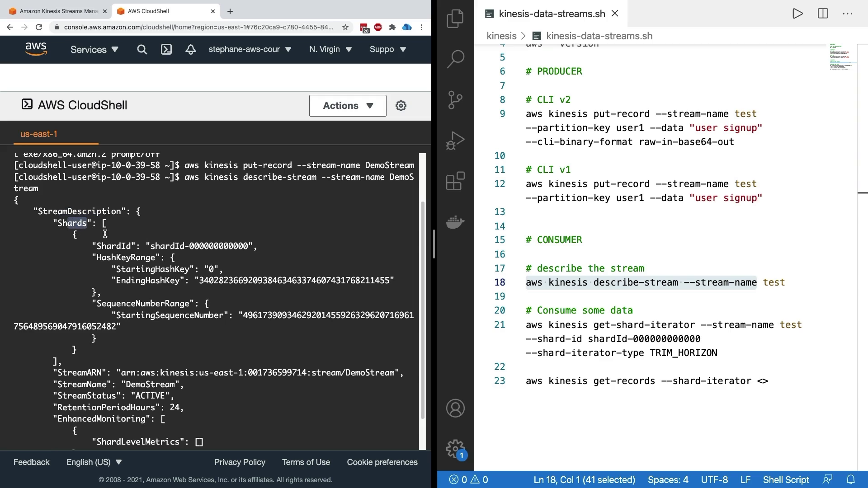Run the kinesis-data-streams.sh file
The width and height of the screenshot is (868, 488).
(x=797, y=14)
